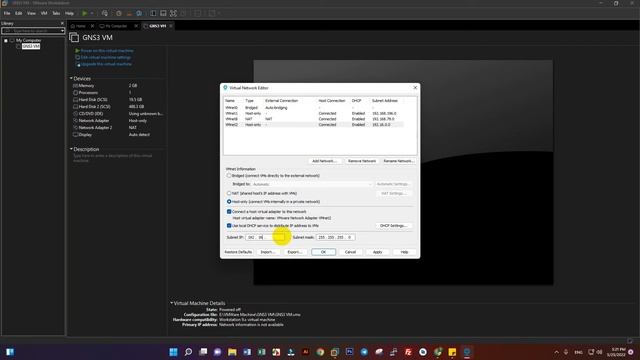
Task: Toggle Connect a host virtual adapter checkbox
Action: [x=229, y=211]
